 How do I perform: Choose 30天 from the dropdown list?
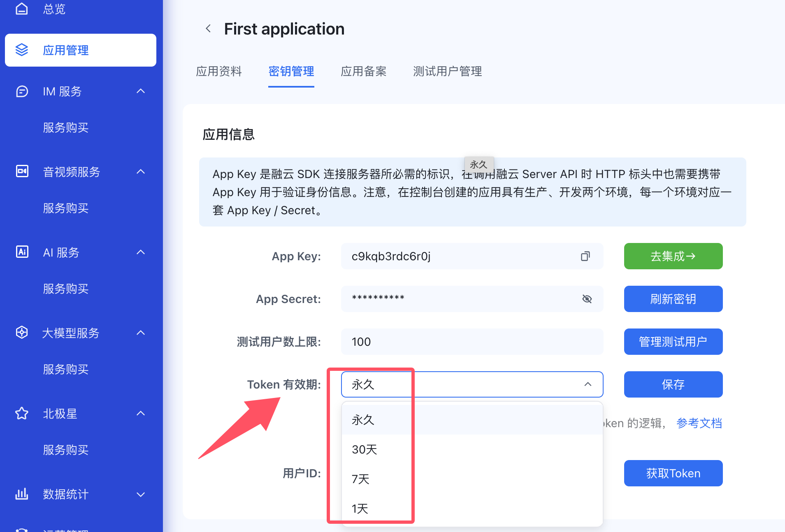tap(472, 449)
